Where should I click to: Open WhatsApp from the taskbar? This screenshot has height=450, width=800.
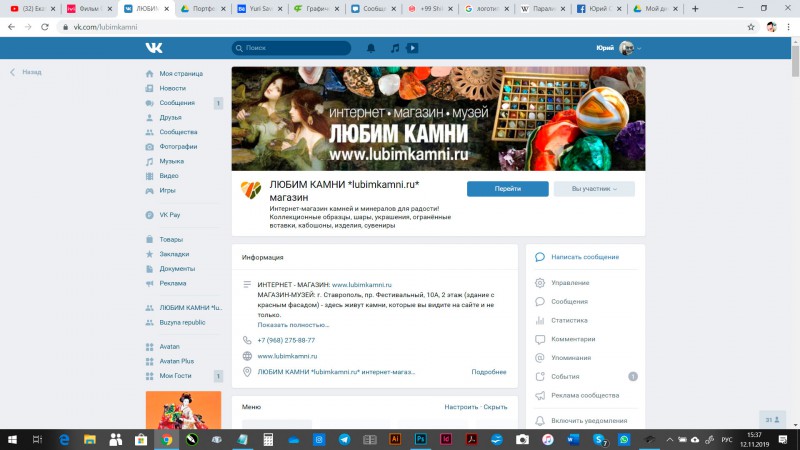click(x=623, y=439)
